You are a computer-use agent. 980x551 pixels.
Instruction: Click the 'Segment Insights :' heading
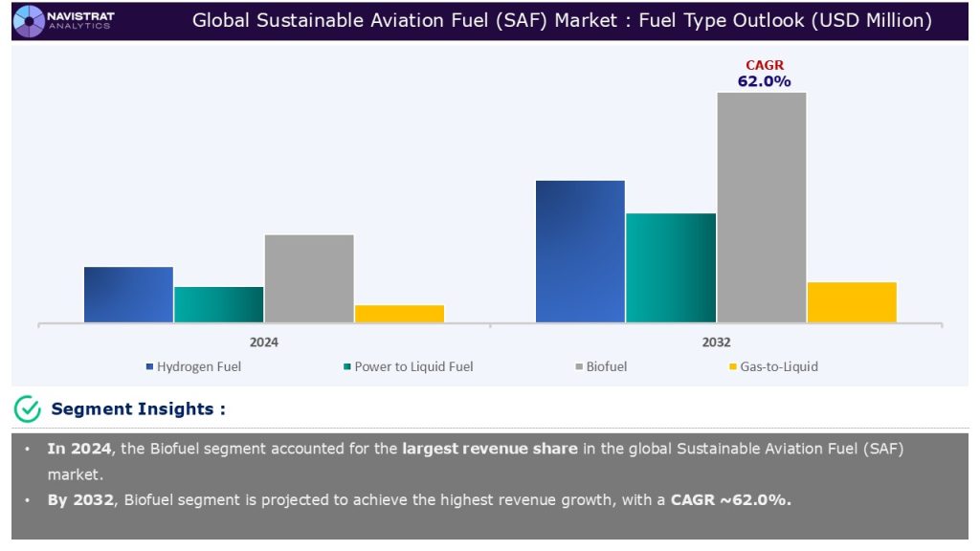(138, 409)
